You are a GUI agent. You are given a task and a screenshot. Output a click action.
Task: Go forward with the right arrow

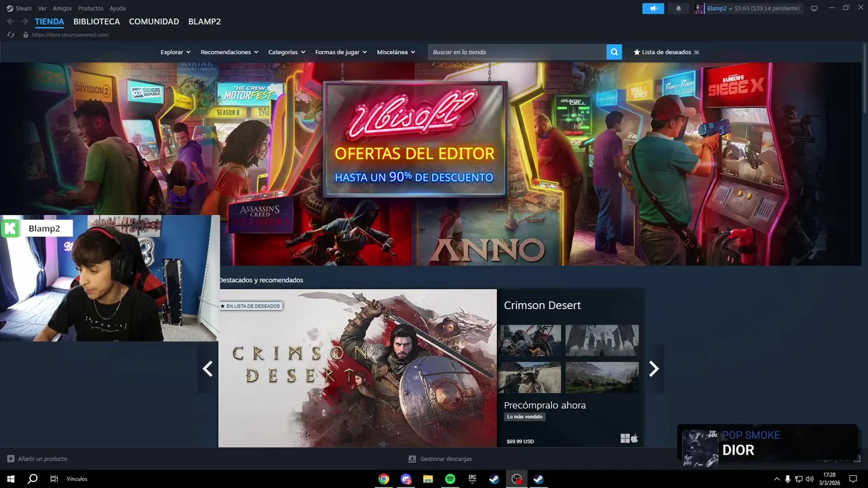[x=24, y=22]
